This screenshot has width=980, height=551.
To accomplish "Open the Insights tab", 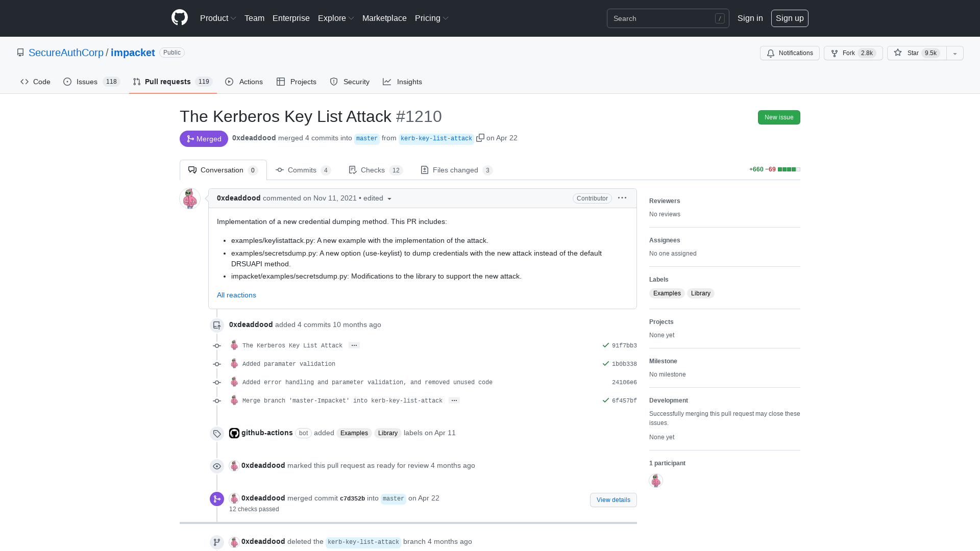I will [402, 82].
